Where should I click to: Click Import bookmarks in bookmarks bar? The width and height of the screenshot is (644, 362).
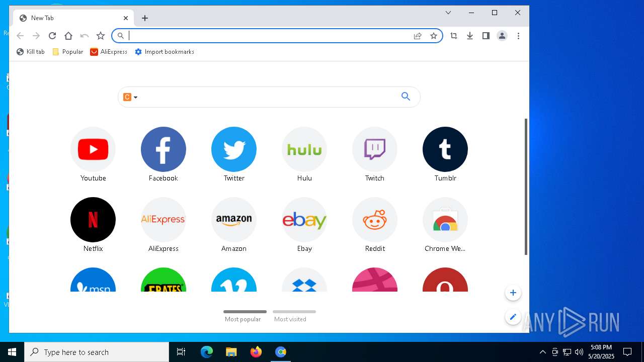pos(165,52)
